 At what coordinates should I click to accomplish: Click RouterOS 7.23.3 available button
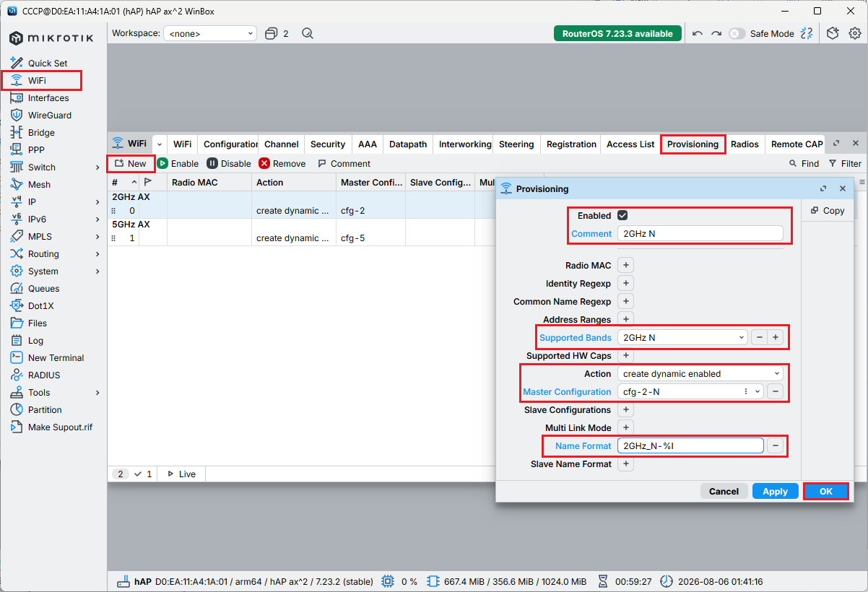pyautogui.click(x=617, y=33)
